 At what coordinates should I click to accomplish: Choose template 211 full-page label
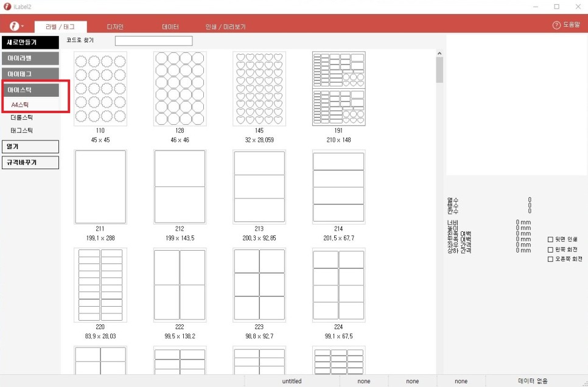click(100, 187)
